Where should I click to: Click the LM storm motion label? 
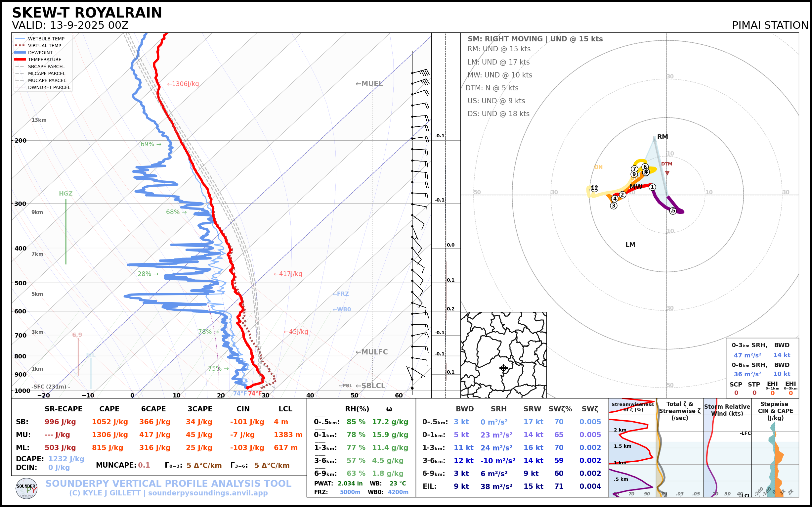pos(630,245)
